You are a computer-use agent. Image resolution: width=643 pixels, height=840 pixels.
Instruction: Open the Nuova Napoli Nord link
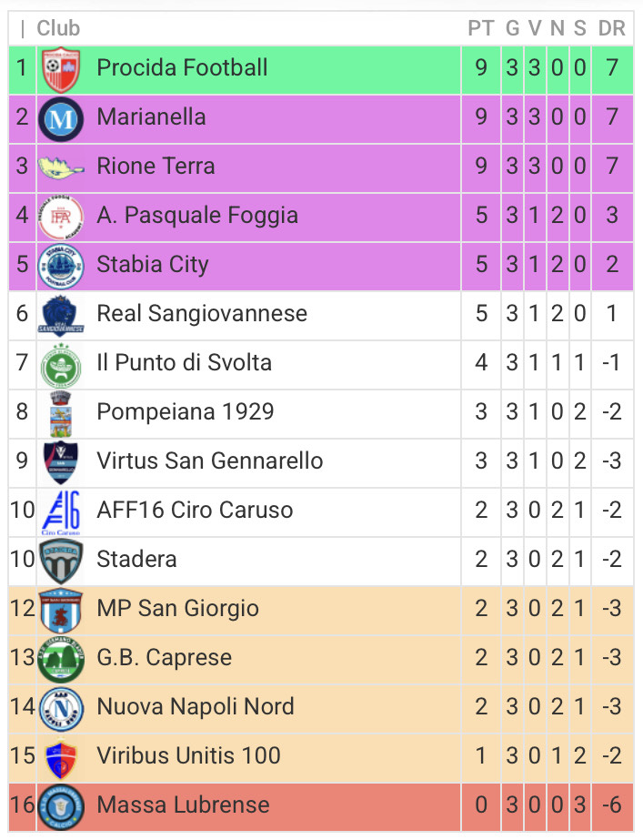tap(195, 706)
